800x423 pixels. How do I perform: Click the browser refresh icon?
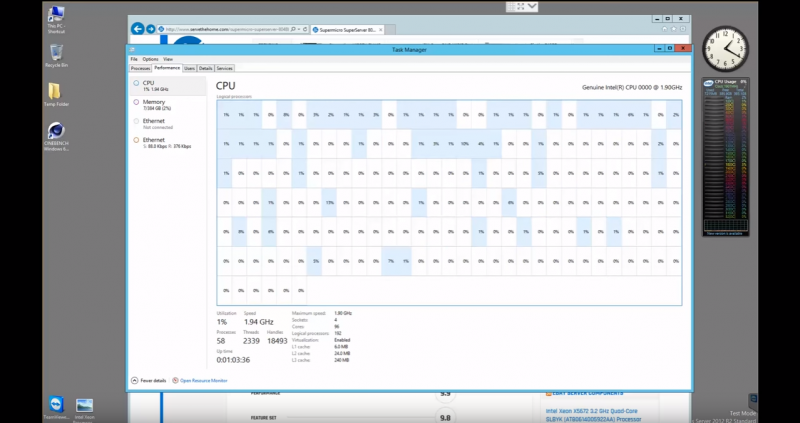305,30
